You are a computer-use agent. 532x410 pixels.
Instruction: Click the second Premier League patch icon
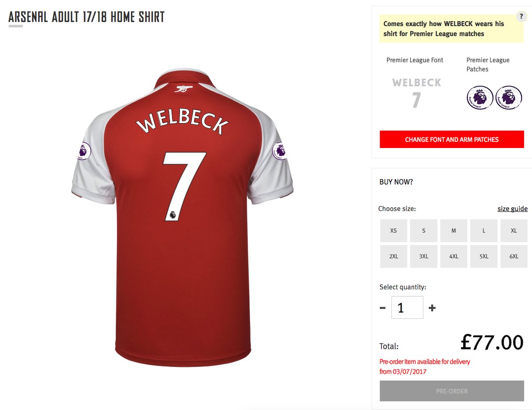509,98
